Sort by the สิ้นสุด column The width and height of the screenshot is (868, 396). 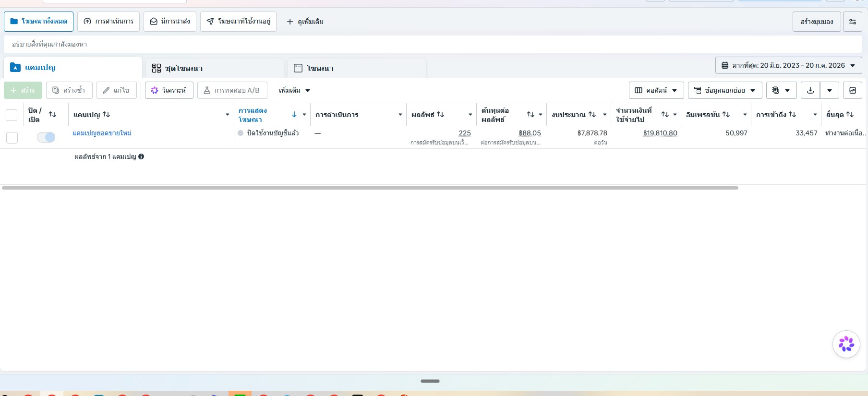(x=850, y=115)
